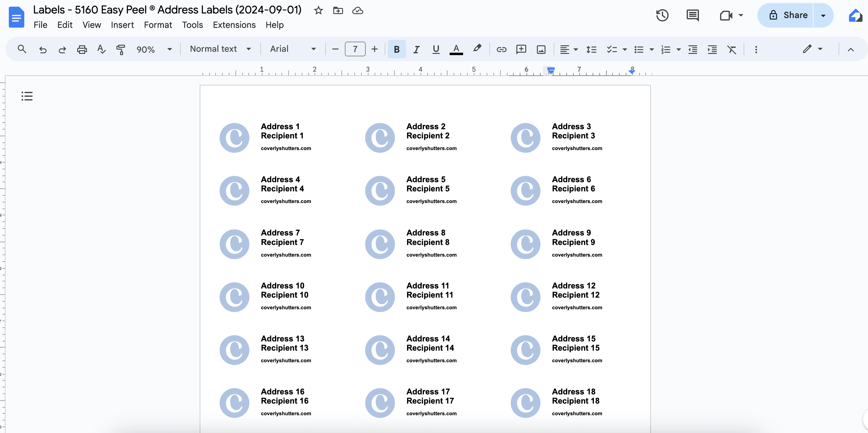This screenshot has width=868, height=433.
Task: Increase font size with plus
Action: [x=374, y=49]
